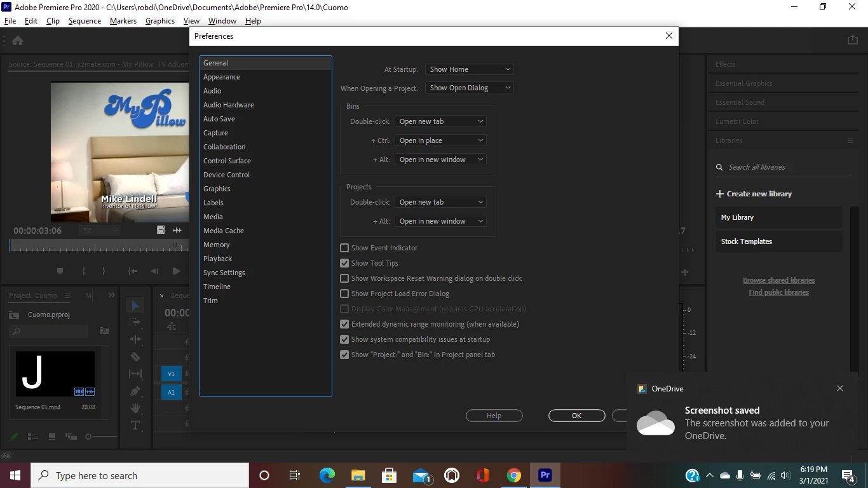Click OK in Preferences dialog
Image resolution: width=868 pixels, height=488 pixels.
(576, 416)
